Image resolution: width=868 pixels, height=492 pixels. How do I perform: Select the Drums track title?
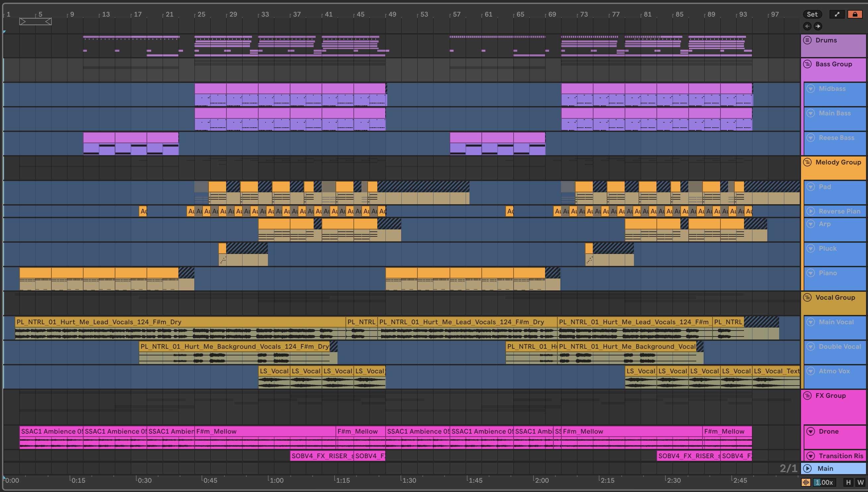[x=826, y=40]
